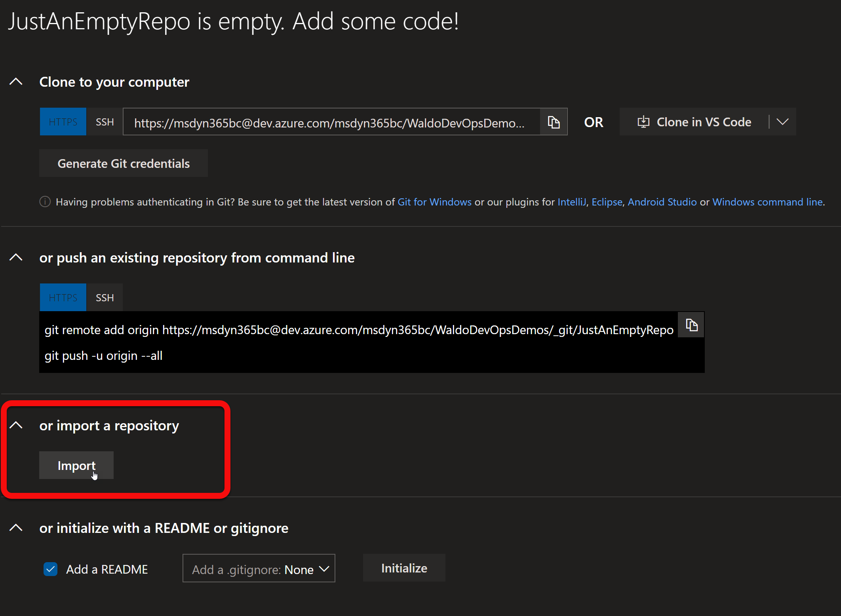Open the Android Studio plugin link
The height and width of the screenshot is (616, 841).
click(x=662, y=202)
